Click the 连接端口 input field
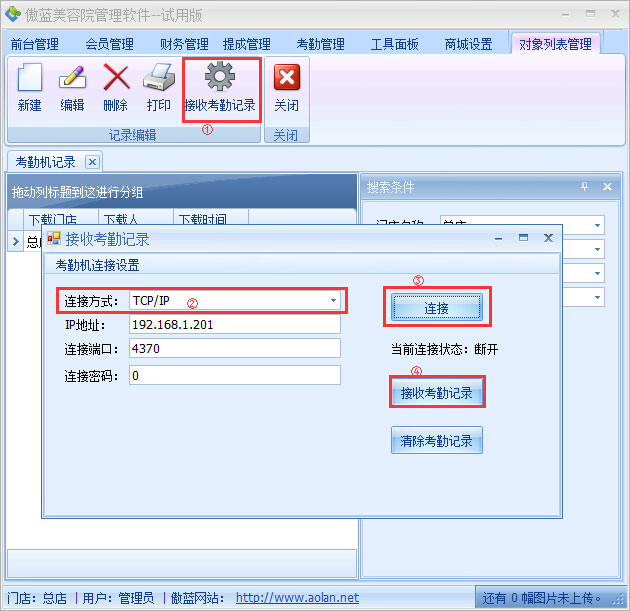The width and height of the screenshot is (630, 611). (x=235, y=348)
